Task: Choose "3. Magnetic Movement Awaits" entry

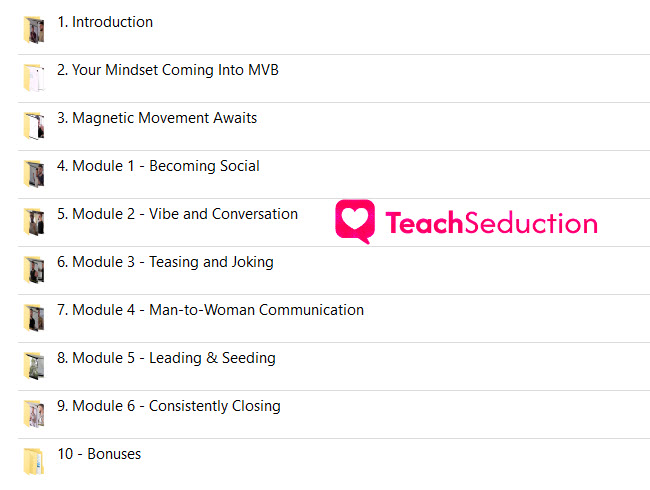Action: tap(157, 118)
